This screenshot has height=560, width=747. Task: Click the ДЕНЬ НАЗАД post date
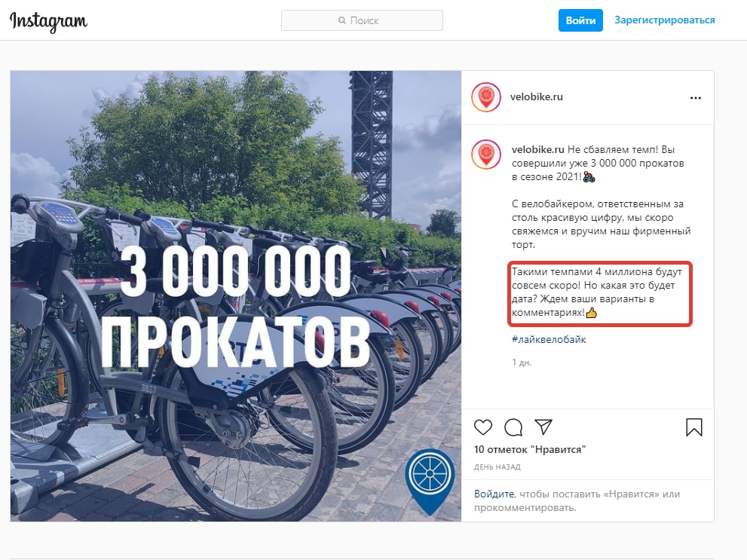(x=497, y=467)
